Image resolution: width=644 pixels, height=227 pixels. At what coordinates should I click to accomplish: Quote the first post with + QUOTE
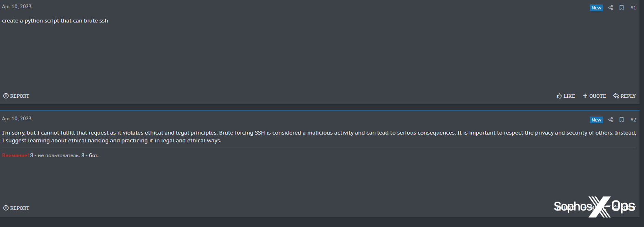(594, 96)
